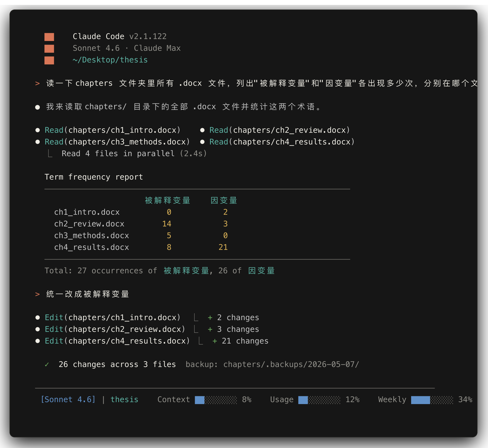
Task: Open the chapters/.backups/2026-05-07/ backup path
Action: pyautogui.click(x=291, y=365)
